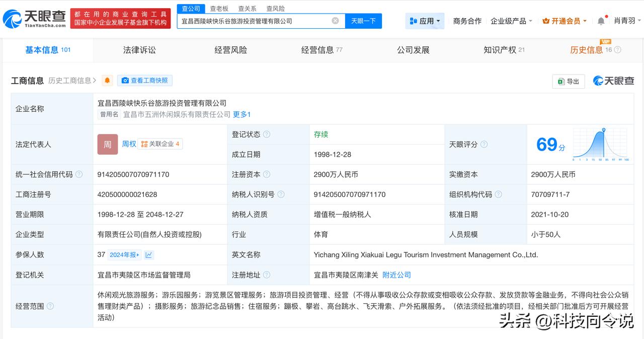Open the 附近公司 link
The image size is (644, 339).
click(397, 275)
